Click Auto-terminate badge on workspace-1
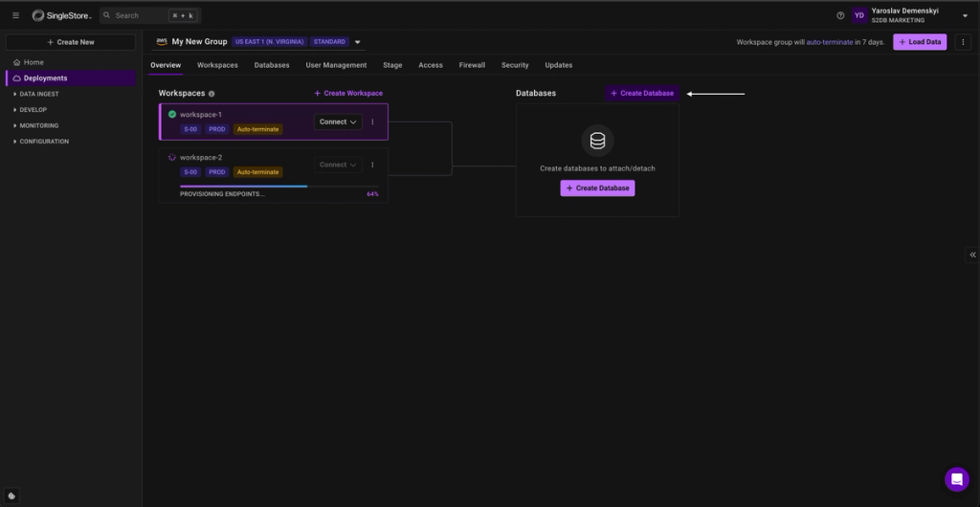This screenshot has height=507, width=980. click(x=258, y=129)
